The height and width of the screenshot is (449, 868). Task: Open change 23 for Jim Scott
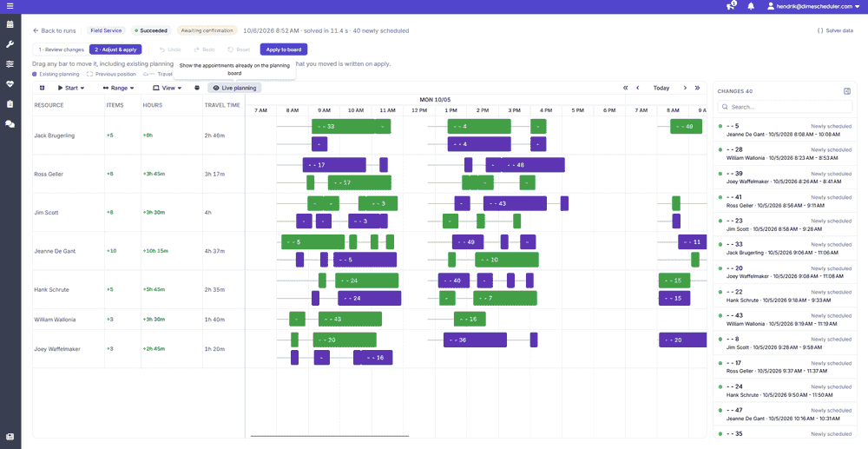tap(785, 224)
